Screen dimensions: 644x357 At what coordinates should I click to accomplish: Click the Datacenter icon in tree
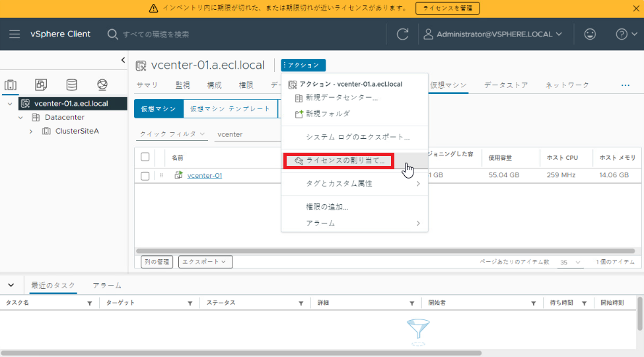36,117
